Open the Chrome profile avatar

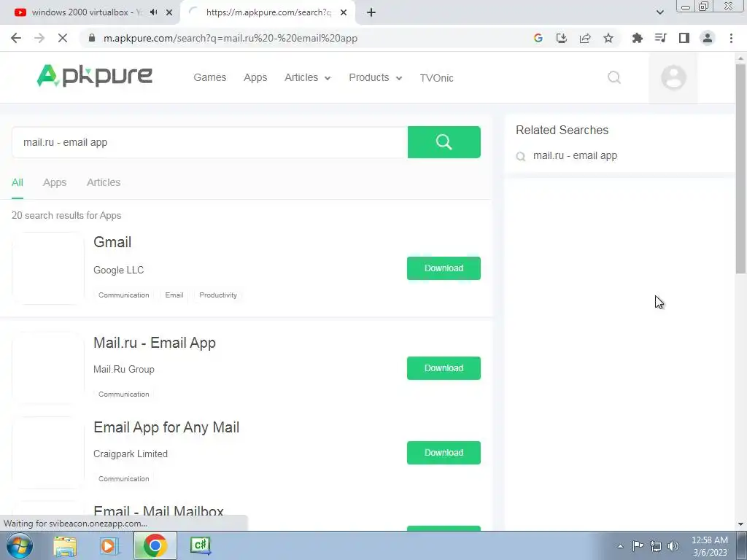tap(708, 38)
